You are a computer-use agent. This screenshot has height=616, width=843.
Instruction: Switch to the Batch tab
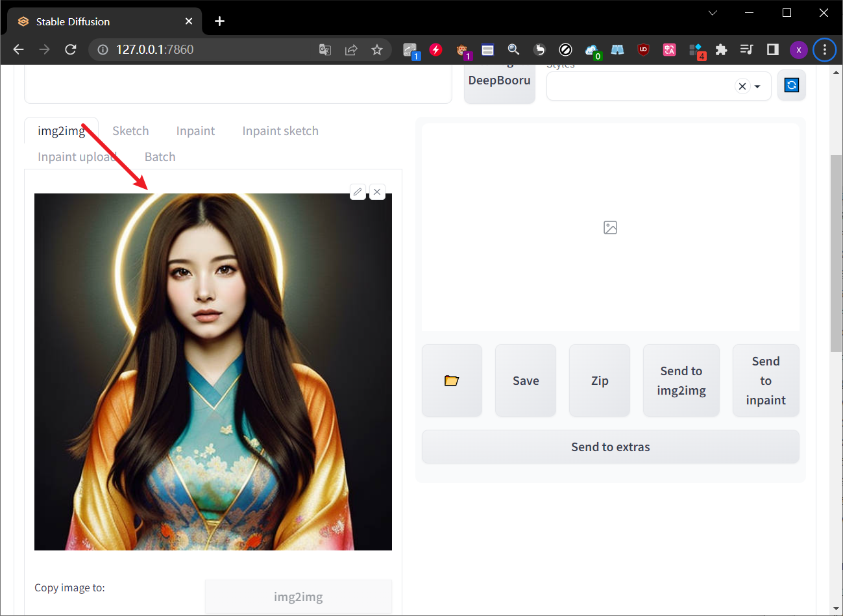tap(160, 156)
